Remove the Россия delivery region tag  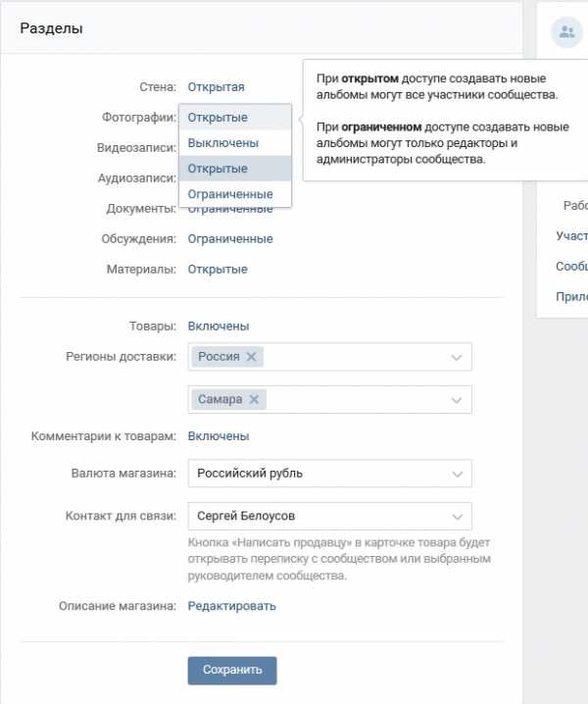coord(251,357)
